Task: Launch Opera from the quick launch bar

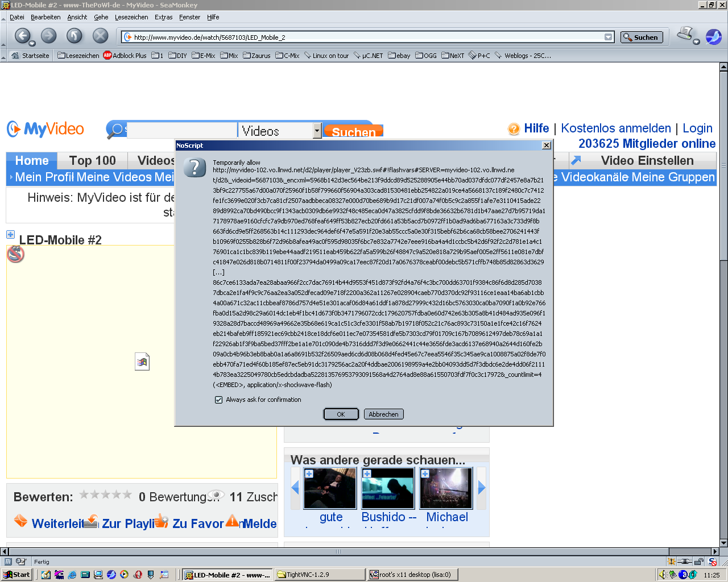Action: coord(138,575)
